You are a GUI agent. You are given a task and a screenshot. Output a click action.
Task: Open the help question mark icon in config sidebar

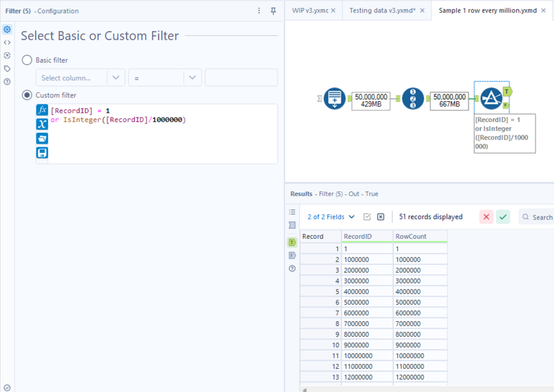click(x=7, y=82)
